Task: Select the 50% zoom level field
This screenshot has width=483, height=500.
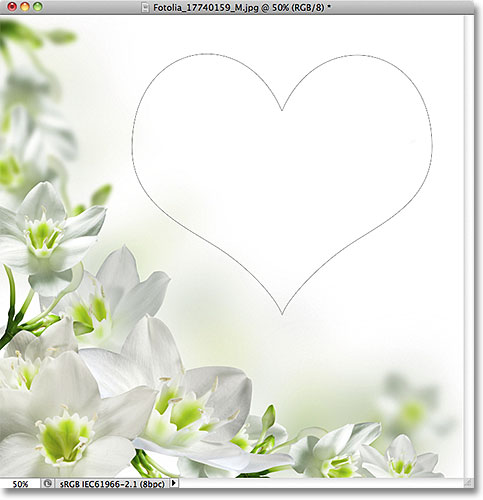Action: 20,484
